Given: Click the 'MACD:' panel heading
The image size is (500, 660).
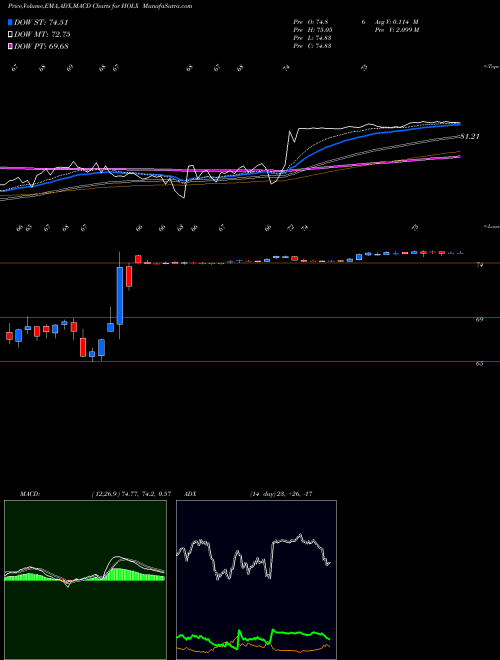Looking at the screenshot, I should pyautogui.click(x=30, y=494).
